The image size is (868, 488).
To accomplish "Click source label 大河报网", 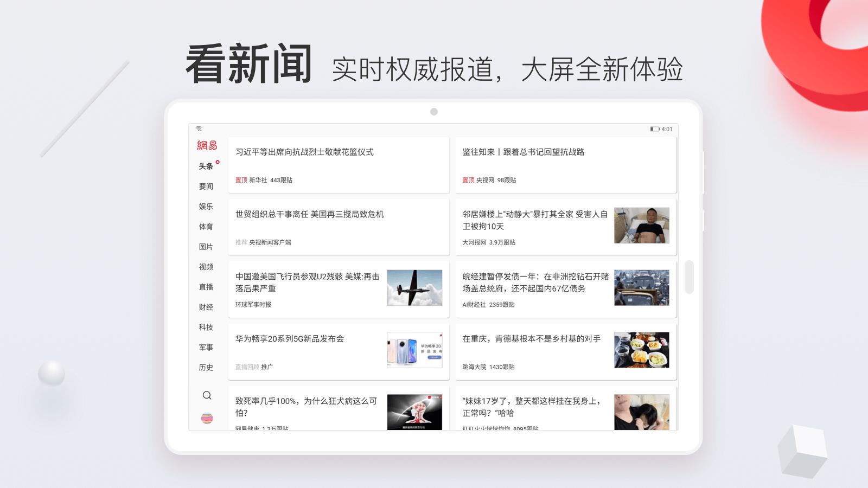I will [474, 242].
